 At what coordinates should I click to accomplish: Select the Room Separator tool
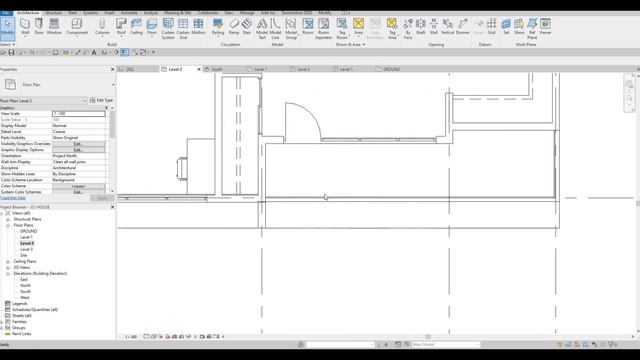(324, 29)
